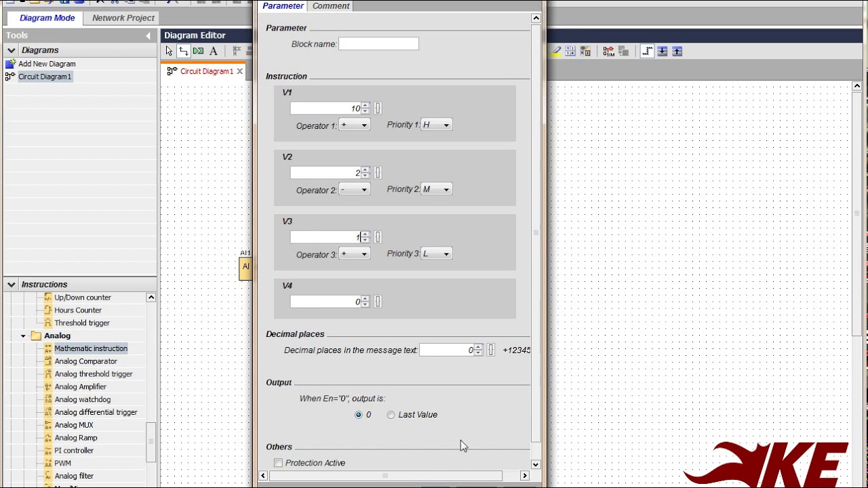Screen dimensions: 868x488
Task: Click the Analog filter block icon
Action: pyautogui.click(x=47, y=476)
